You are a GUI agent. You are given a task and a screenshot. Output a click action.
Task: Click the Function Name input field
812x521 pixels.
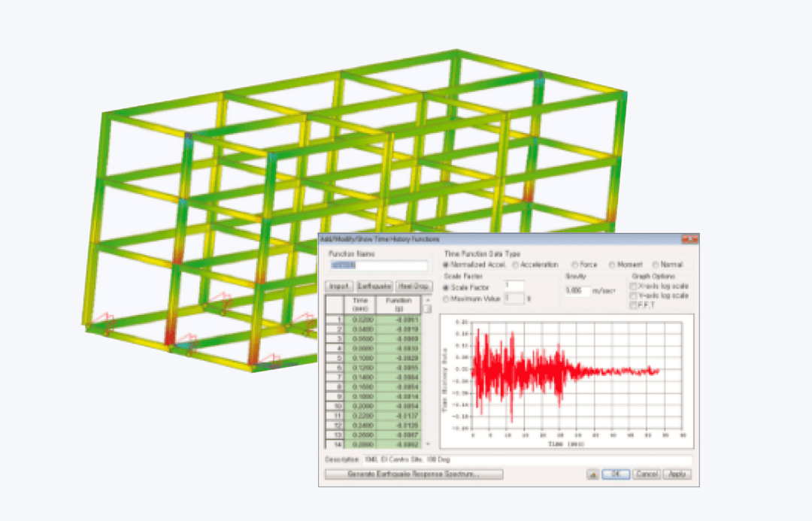[x=378, y=265]
